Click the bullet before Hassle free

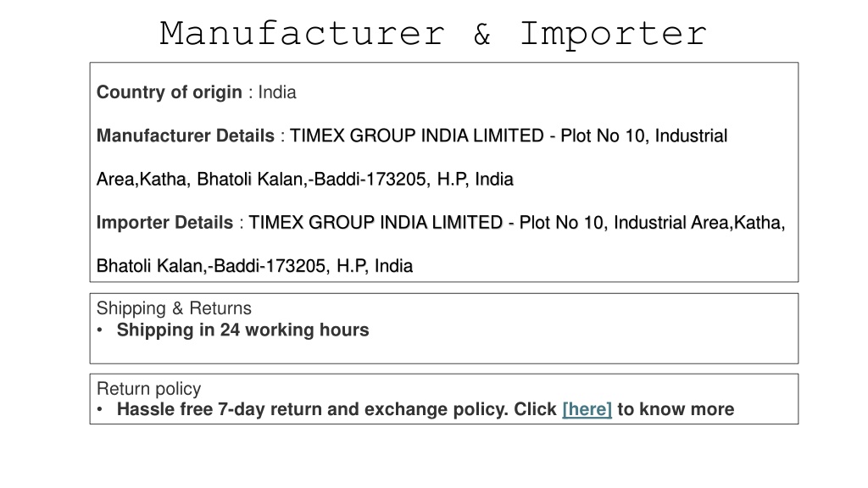100,410
